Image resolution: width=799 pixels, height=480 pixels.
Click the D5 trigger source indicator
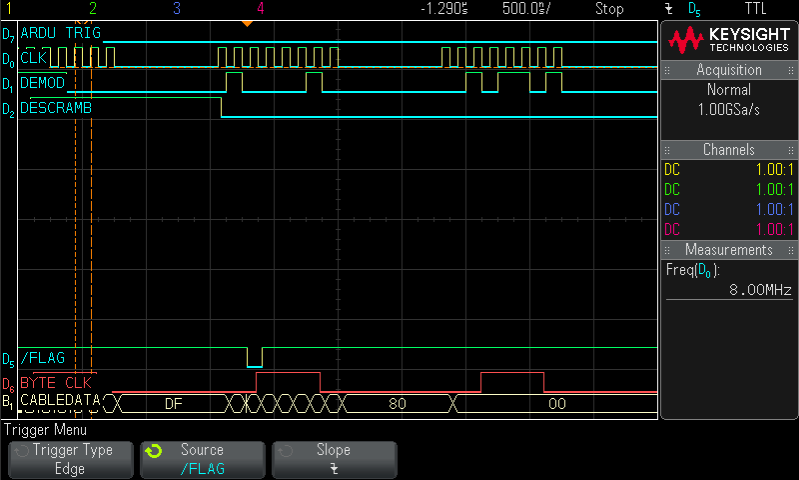tap(695, 9)
